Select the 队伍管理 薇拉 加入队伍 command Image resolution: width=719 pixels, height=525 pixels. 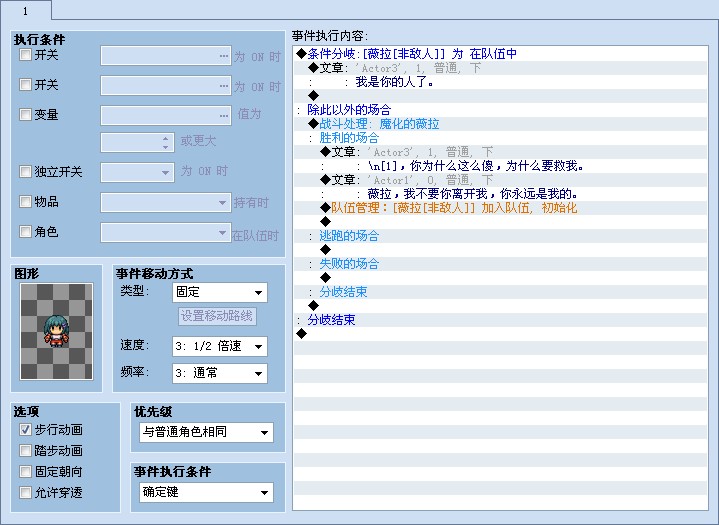point(500,208)
